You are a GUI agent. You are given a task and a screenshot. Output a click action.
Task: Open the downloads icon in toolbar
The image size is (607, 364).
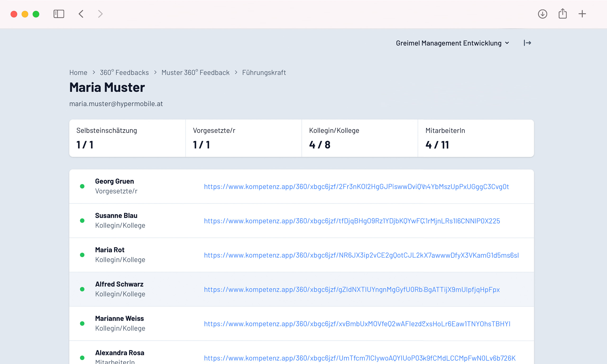pyautogui.click(x=542, y=14)
